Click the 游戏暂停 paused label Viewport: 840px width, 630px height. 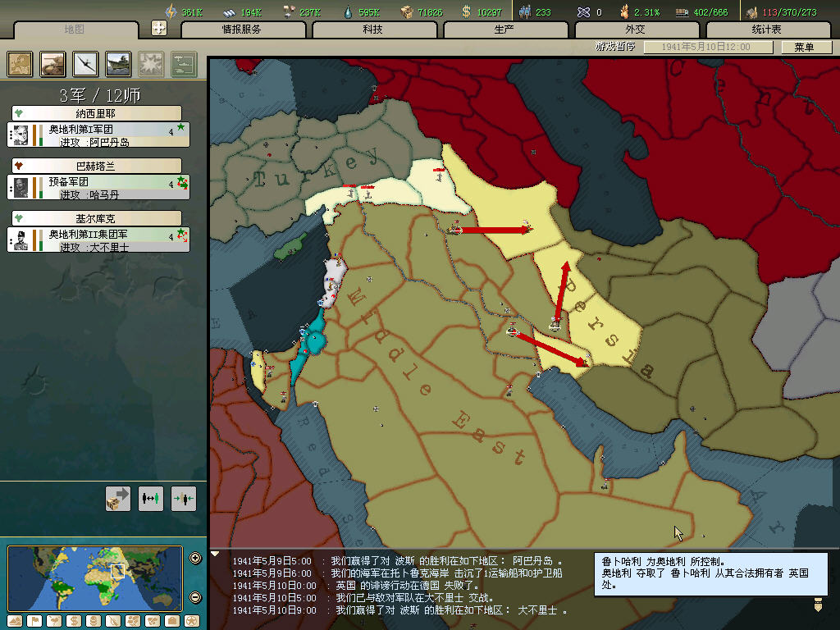coord(615,47)
